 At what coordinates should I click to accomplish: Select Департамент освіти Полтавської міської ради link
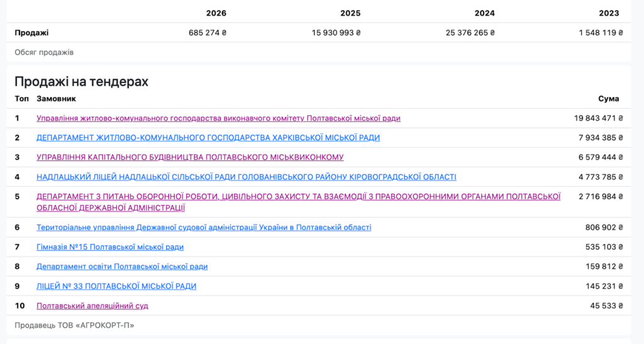(x=122, y=267)
